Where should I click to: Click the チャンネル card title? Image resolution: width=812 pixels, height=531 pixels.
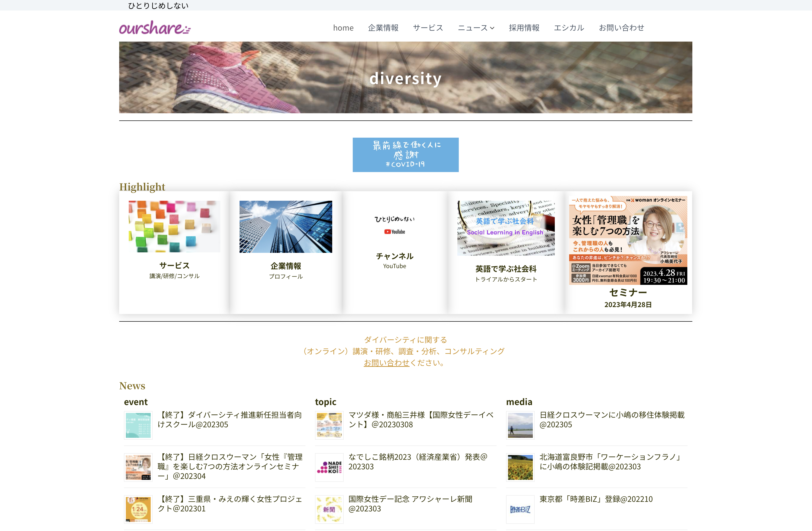[x=394, y=256]
